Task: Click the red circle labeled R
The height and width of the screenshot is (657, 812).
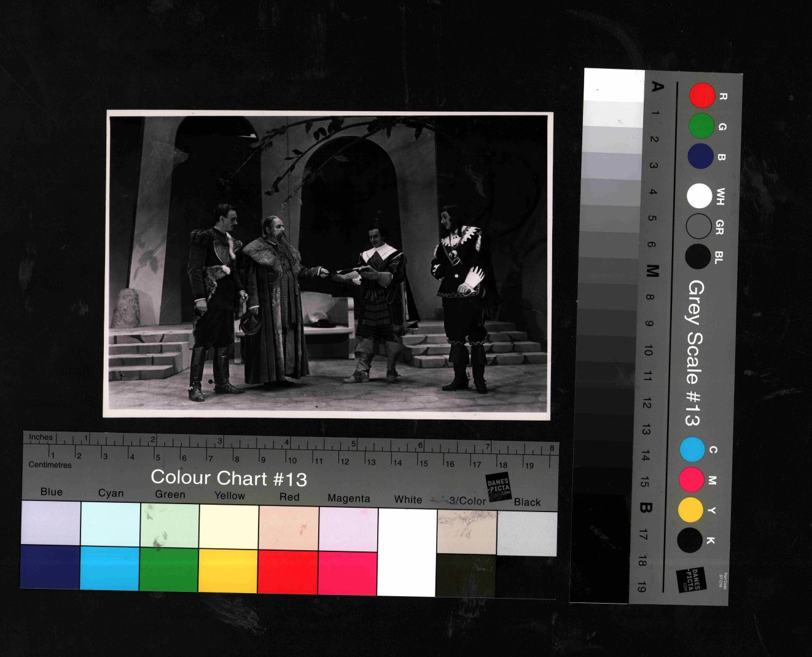Action: click(702, 95)
